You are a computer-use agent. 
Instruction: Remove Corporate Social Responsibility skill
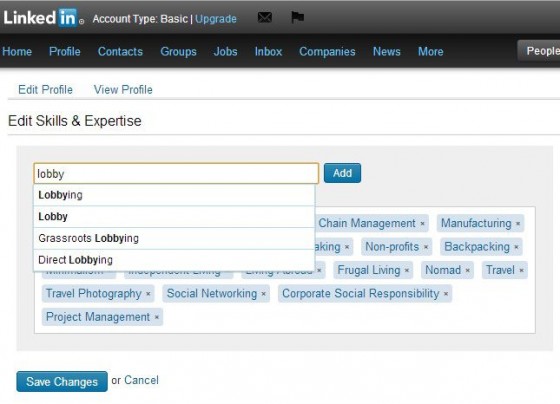pyautogui.click(x=446, y=294)
